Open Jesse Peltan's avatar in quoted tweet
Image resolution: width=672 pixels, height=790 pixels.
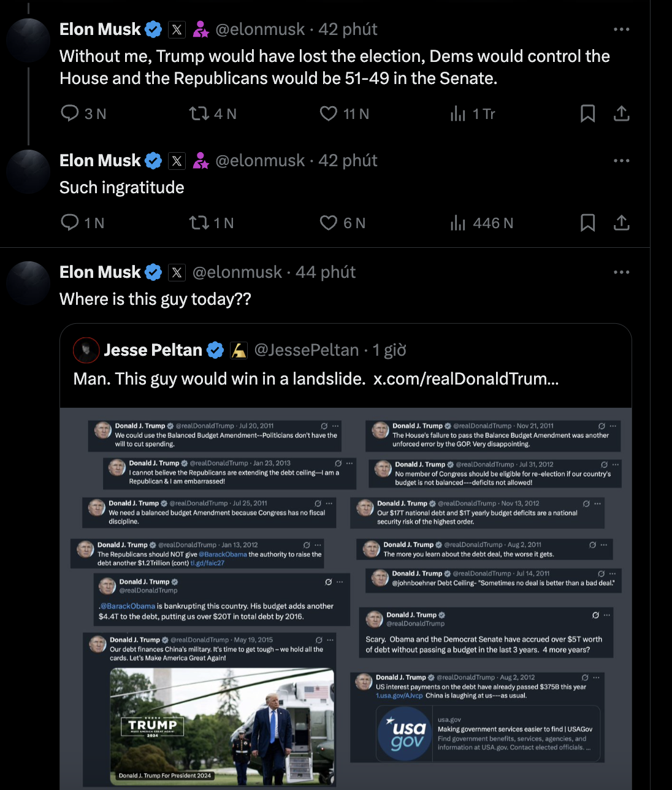click(x=86, y=350)
